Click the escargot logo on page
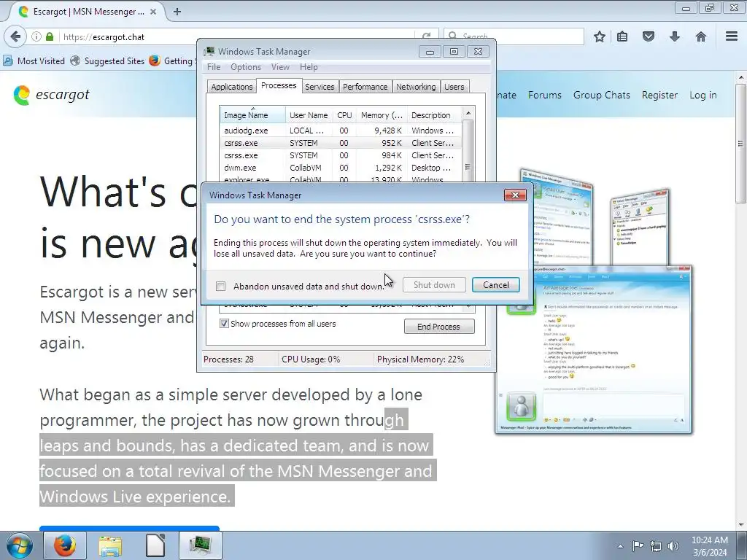This screenshot has width=747, height=560. click(x=52, y=95)
